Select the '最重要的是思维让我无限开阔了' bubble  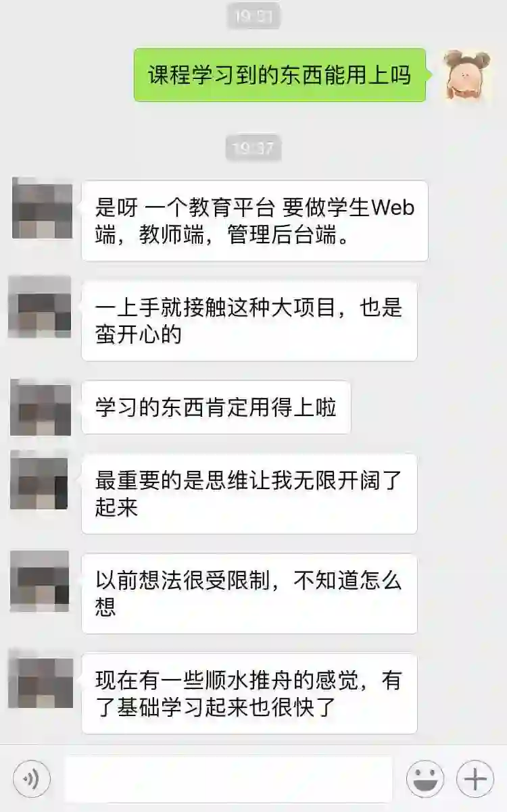(249, 494)
